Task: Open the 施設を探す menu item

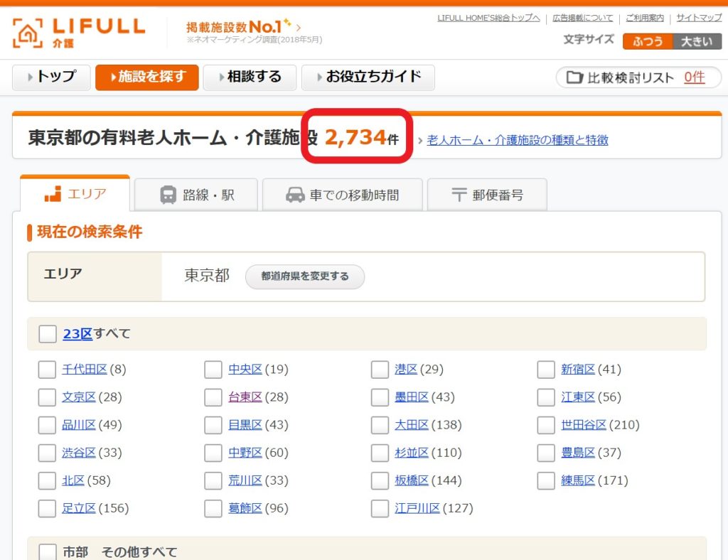Action: (147, 77)
